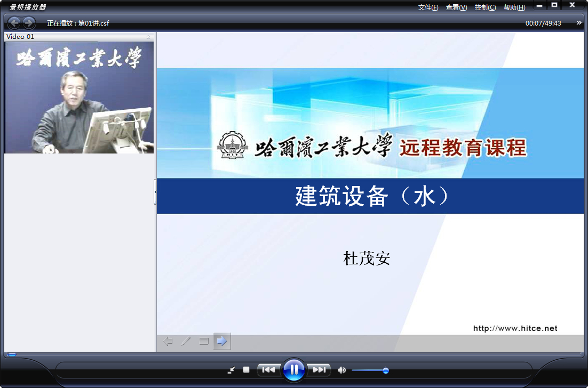Open the 帮助(H) menu

pos(514,7)
